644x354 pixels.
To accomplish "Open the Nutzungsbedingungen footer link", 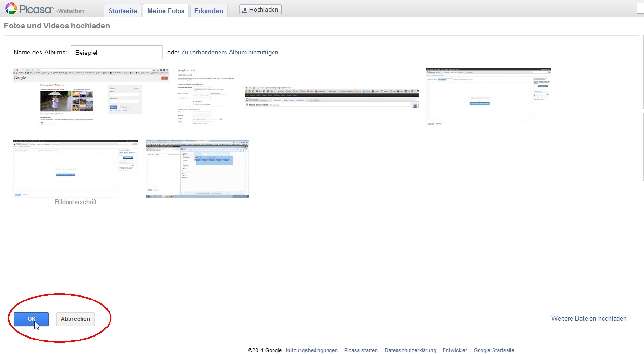I will coord(311,351).
